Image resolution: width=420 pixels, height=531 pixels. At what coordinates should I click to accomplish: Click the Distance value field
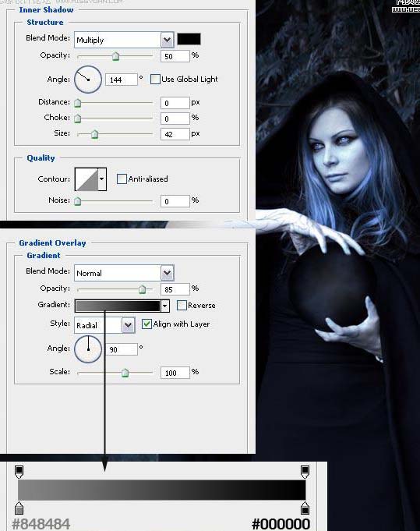[175, 103]
